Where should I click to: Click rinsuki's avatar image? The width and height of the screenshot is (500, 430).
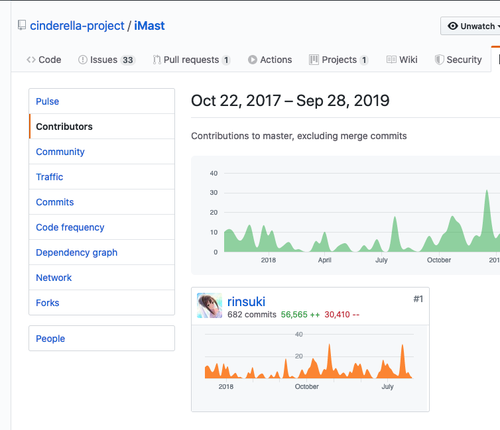coord(209,305)
